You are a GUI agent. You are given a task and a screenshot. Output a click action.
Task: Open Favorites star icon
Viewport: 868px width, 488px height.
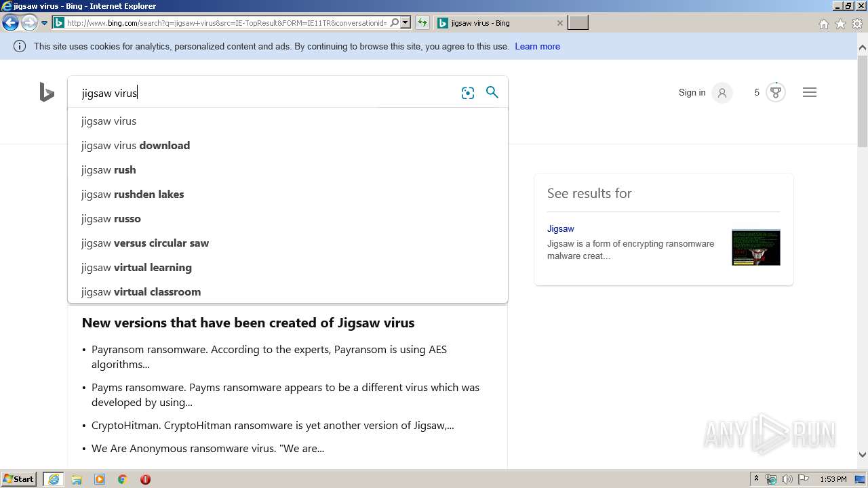click(840, 24)
